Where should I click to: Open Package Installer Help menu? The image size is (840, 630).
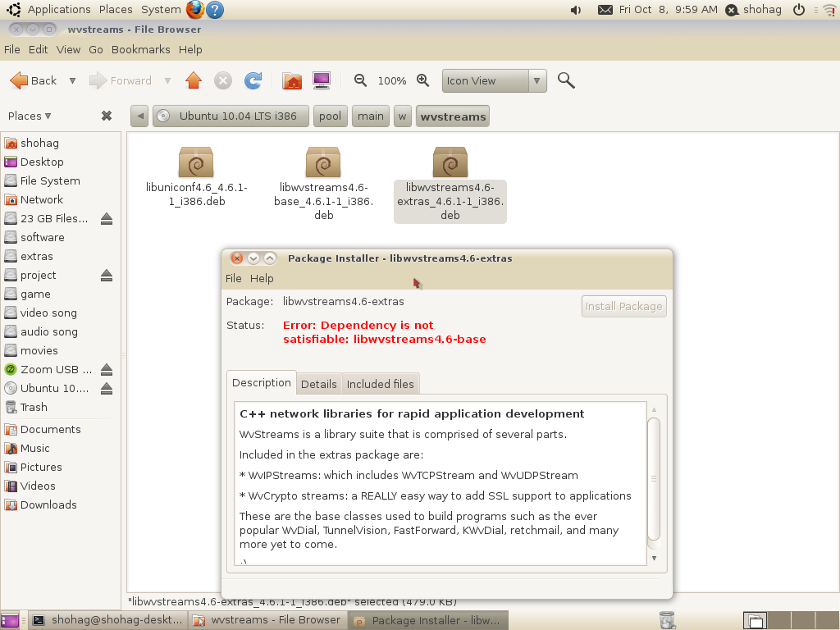tap(262, 279)
